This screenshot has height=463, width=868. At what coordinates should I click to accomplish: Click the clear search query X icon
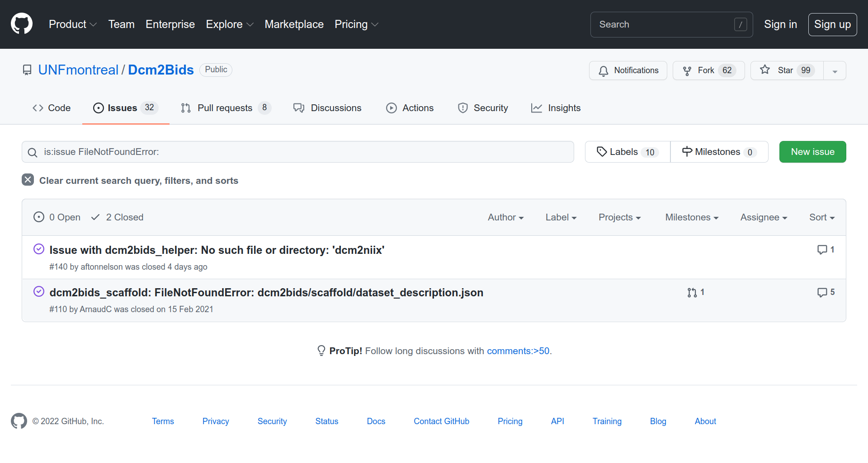28,180
